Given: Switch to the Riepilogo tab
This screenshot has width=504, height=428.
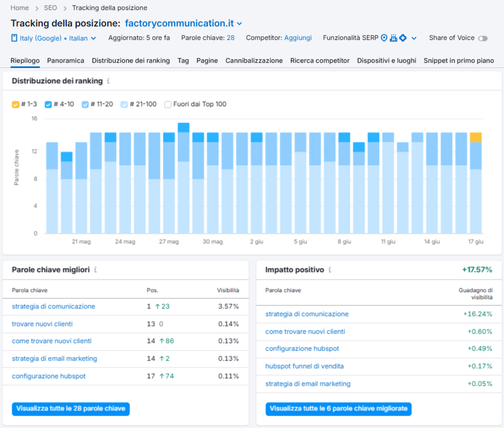Looking at the screenshot, I should click(x=25, y=60).
